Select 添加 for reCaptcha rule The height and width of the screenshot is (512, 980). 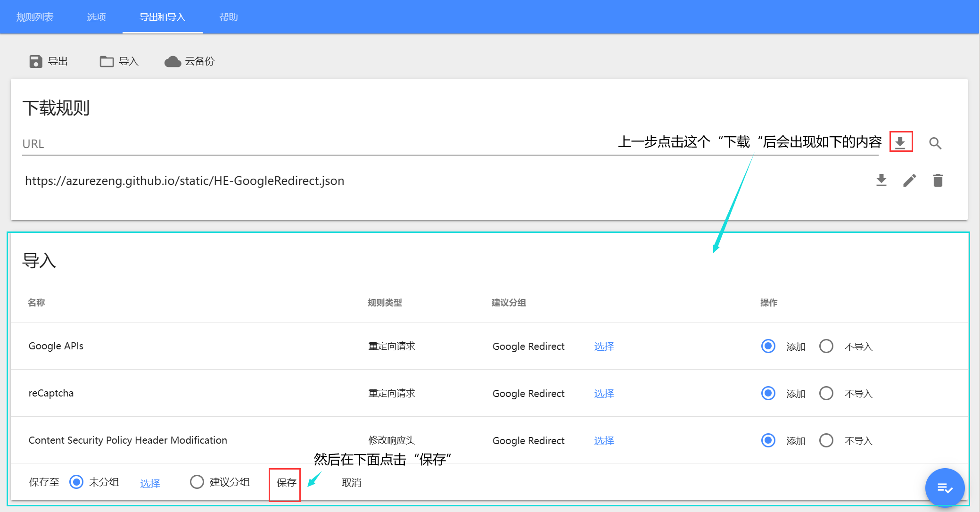click(x=768, y=393)
